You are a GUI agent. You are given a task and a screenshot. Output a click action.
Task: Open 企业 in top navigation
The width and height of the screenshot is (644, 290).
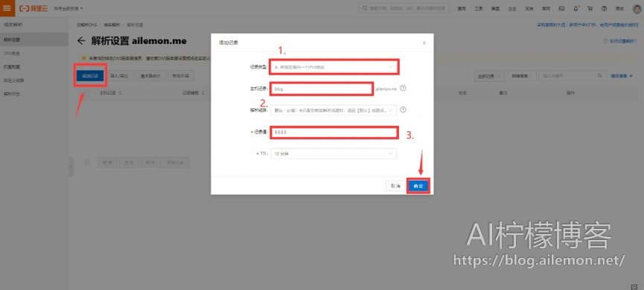coord(512,9)
